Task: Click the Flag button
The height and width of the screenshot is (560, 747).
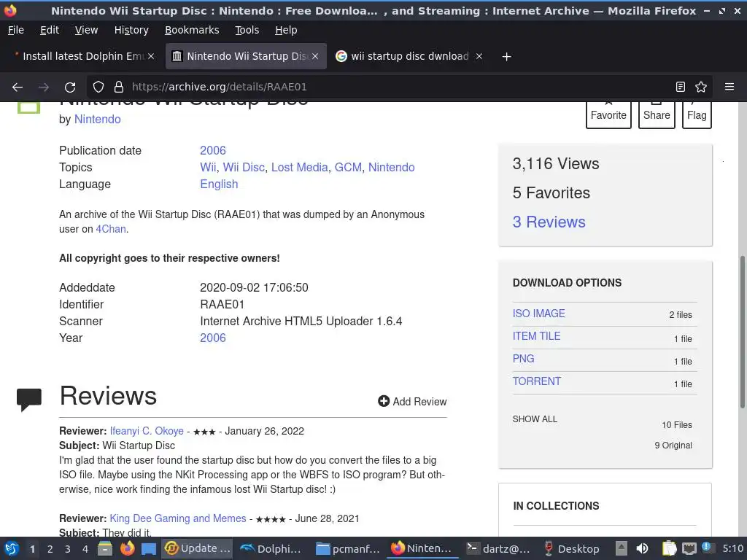Action: pos(697,114)
